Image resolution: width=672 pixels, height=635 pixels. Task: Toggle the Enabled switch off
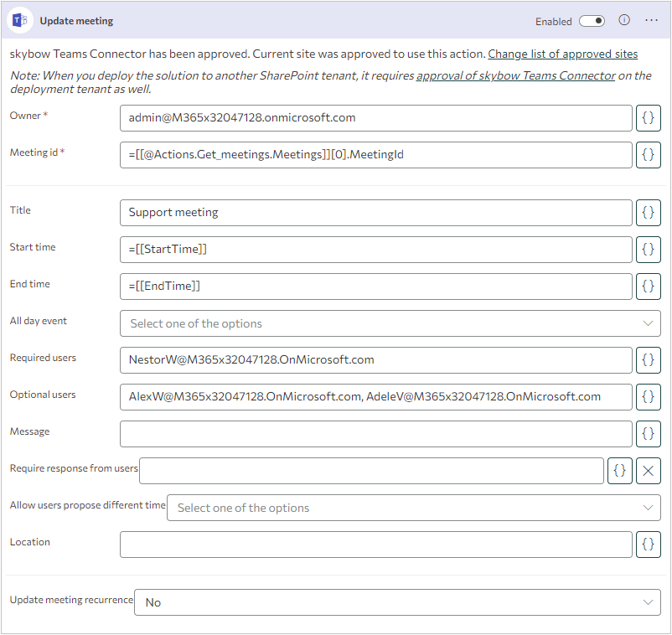point(592,21)
